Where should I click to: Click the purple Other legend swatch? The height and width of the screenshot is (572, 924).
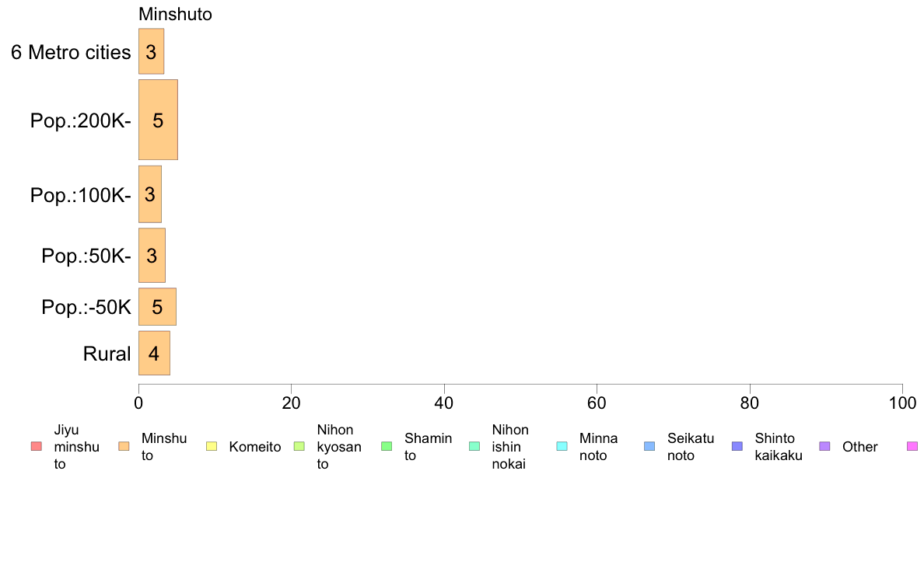(x=825, y=447)
